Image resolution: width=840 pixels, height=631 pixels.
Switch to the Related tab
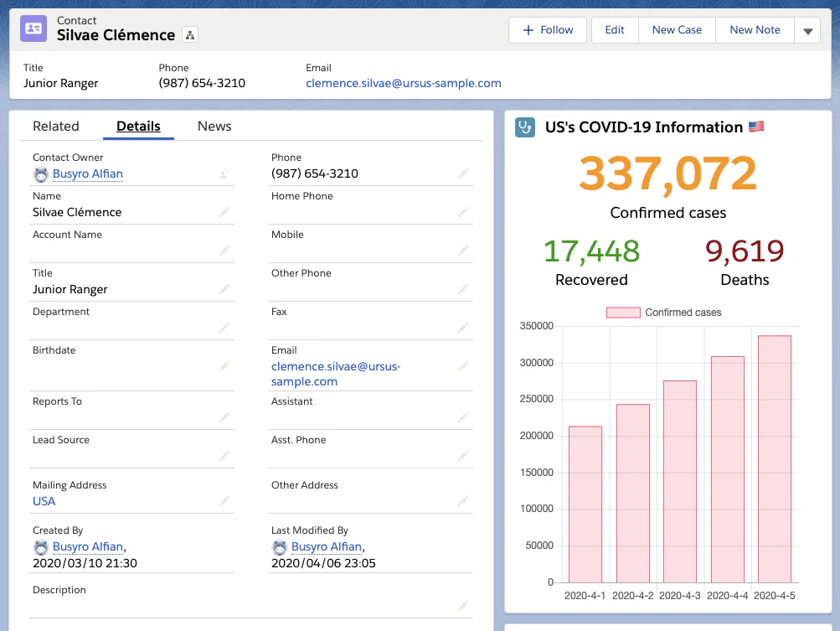[56, 126]
